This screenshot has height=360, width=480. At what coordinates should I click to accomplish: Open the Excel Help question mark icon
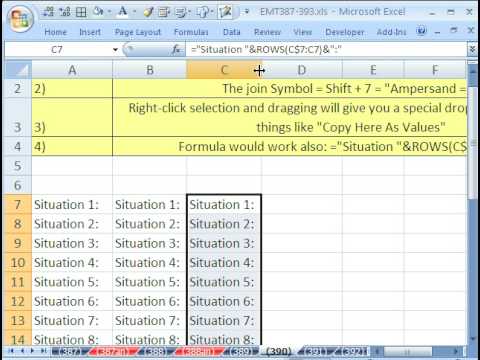421,31
